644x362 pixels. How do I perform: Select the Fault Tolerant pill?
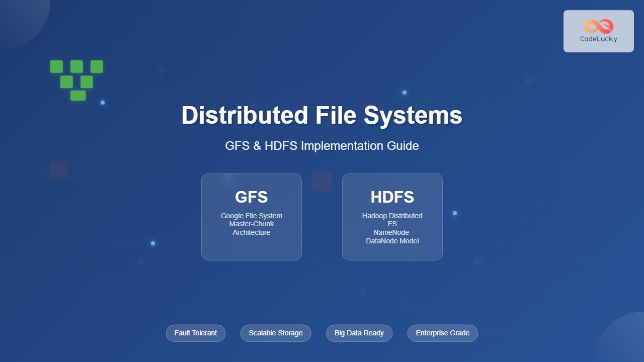click(196, 333)
